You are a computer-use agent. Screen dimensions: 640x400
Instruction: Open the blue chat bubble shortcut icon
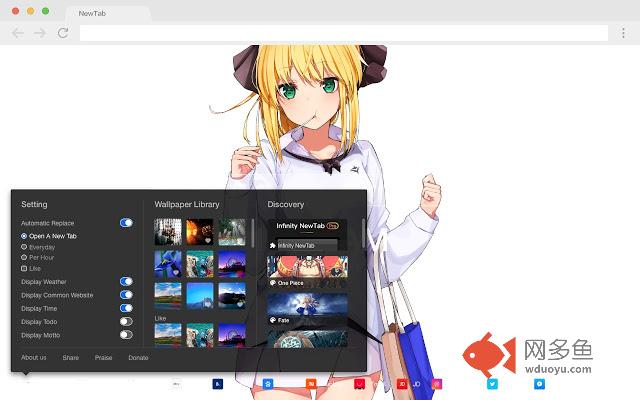[539, 384]
